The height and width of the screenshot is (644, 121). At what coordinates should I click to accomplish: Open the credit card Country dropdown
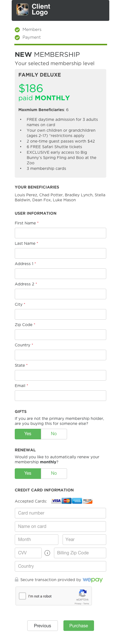[x=60, y=566]
